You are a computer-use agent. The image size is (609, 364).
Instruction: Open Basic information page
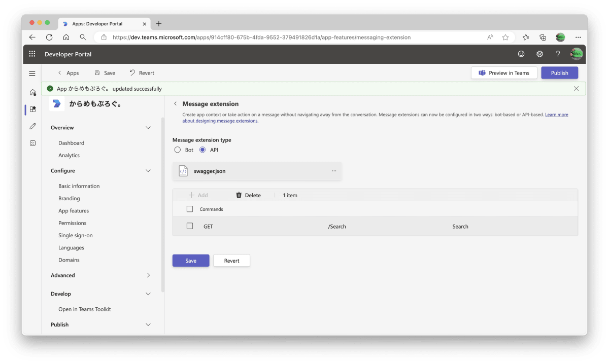click(x=79, y=186)
